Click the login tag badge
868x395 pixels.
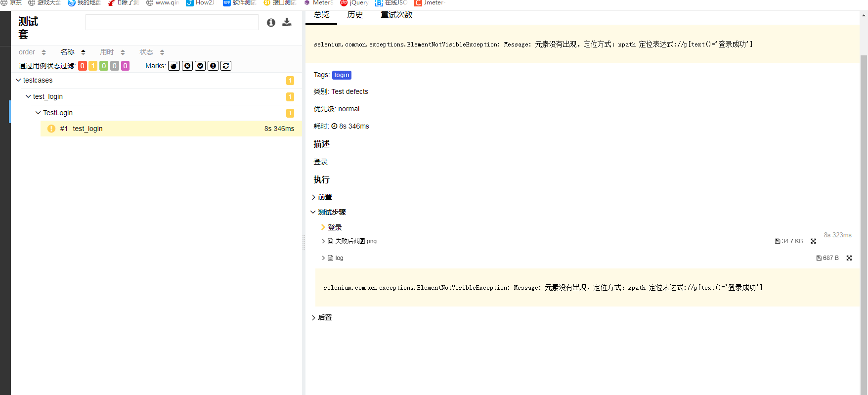point(342,75)
